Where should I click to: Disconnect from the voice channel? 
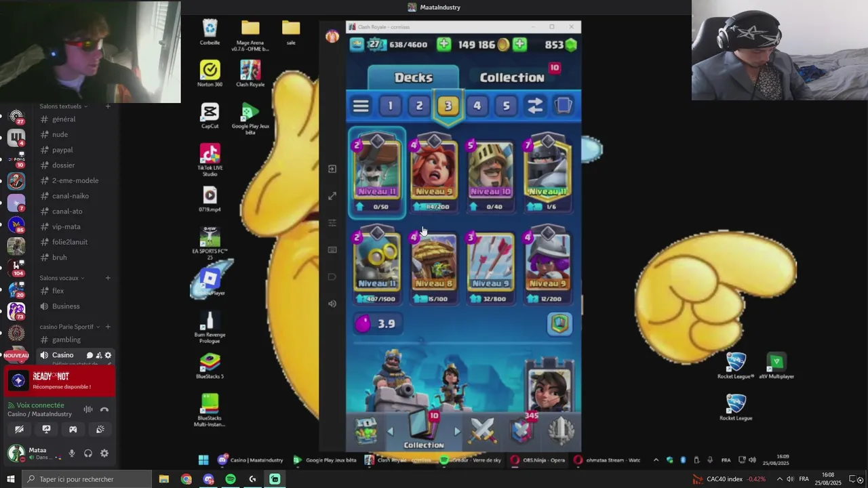[104, 409]
